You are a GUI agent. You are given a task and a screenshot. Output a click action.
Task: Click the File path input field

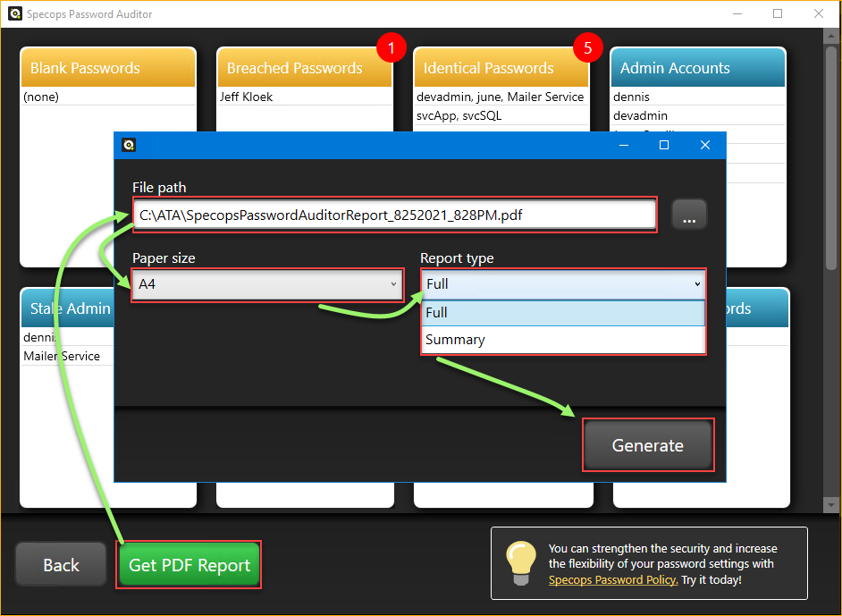pos(395,215)
